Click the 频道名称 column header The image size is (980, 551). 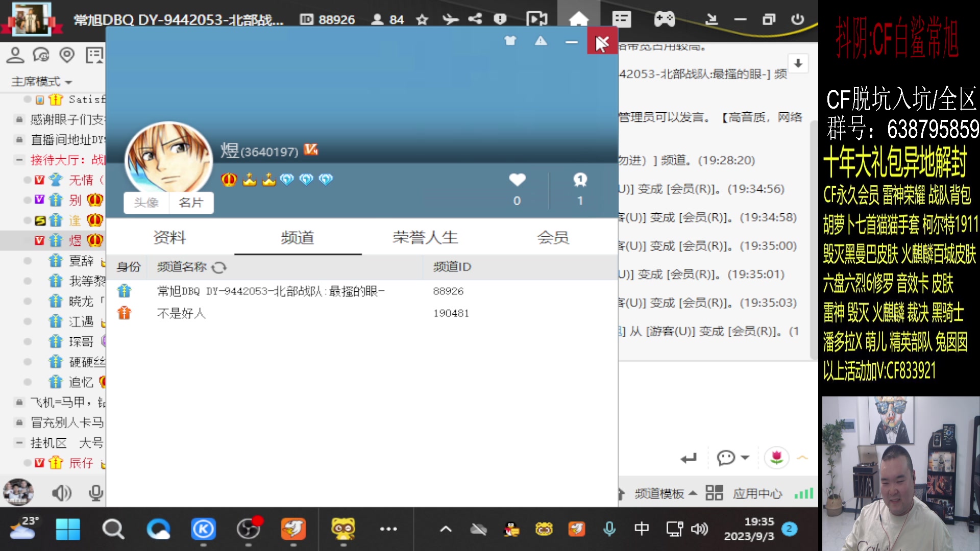pos(182,267)
